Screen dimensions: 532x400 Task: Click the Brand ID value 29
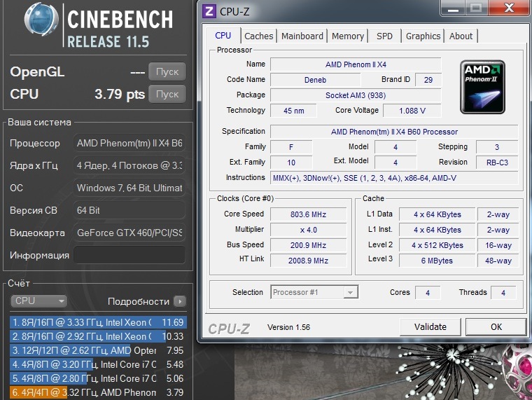[x=428, y=80]
